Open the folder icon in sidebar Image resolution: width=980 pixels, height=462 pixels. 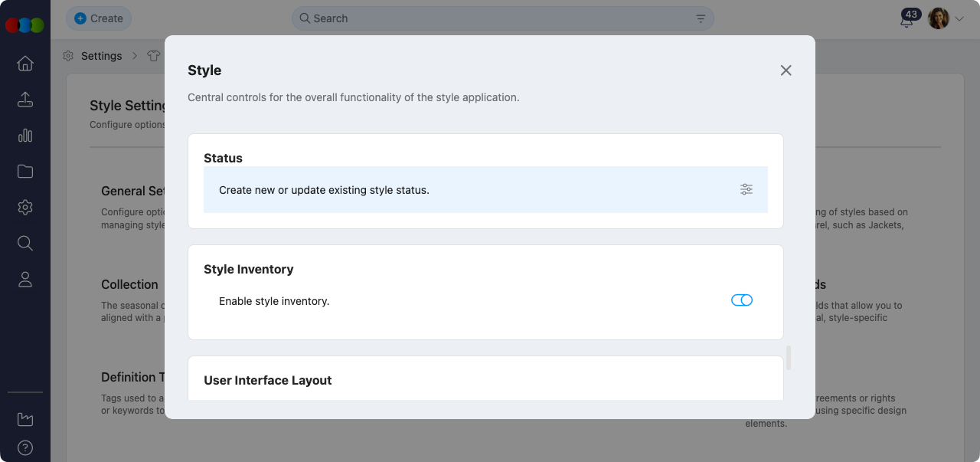coord(25,172)
